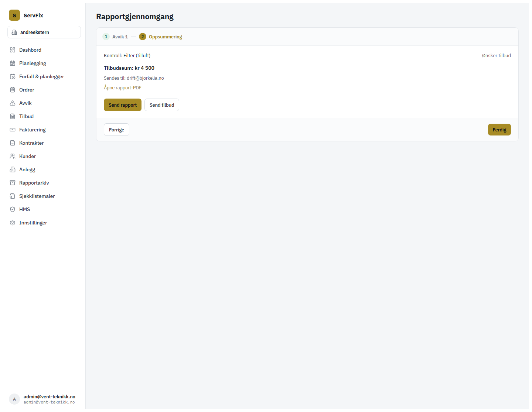This screenshot has width=532, height=412.
Task: Open Forfall & planlegger in the sidebar
Action: coord(44,76)
